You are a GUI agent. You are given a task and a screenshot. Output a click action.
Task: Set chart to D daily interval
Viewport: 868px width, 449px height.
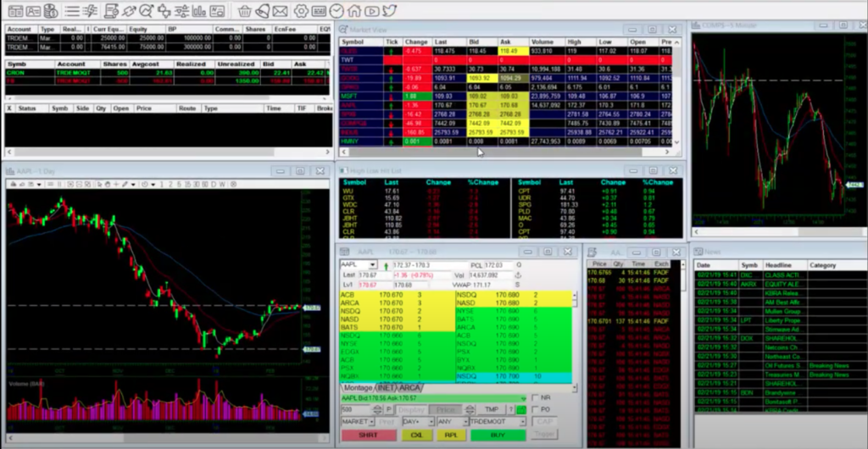[214, 184]
